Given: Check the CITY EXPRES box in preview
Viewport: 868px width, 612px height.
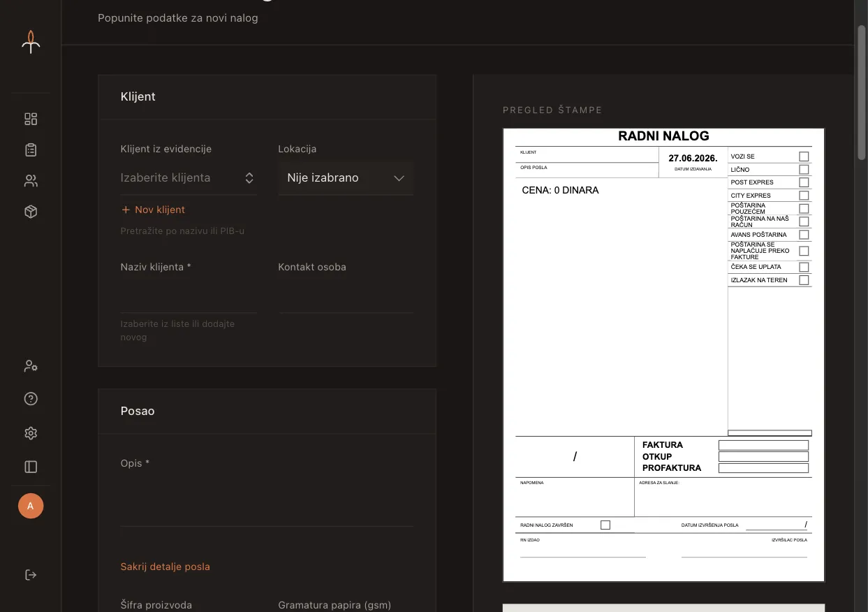Looking at the screenshot, I should [804, 196].
